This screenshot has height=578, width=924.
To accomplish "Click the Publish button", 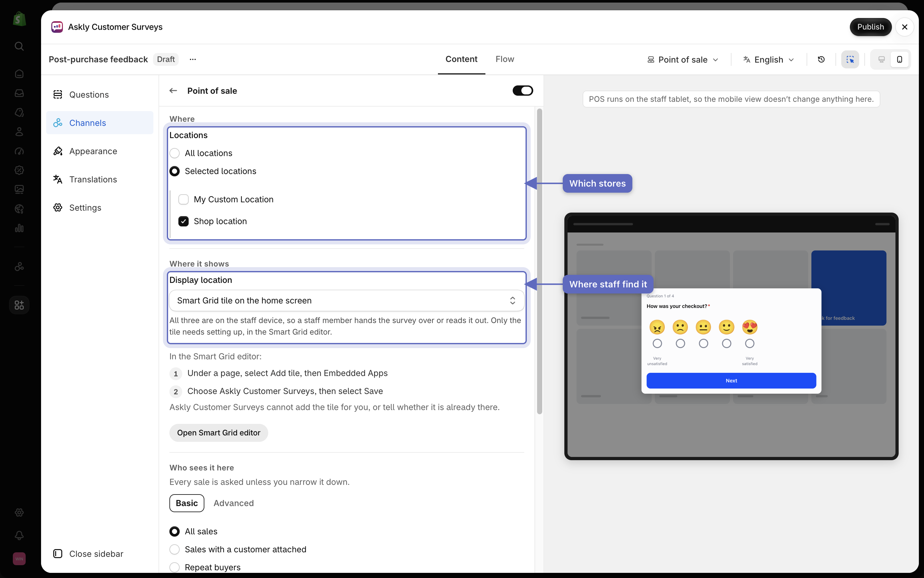I will point(870,27).
